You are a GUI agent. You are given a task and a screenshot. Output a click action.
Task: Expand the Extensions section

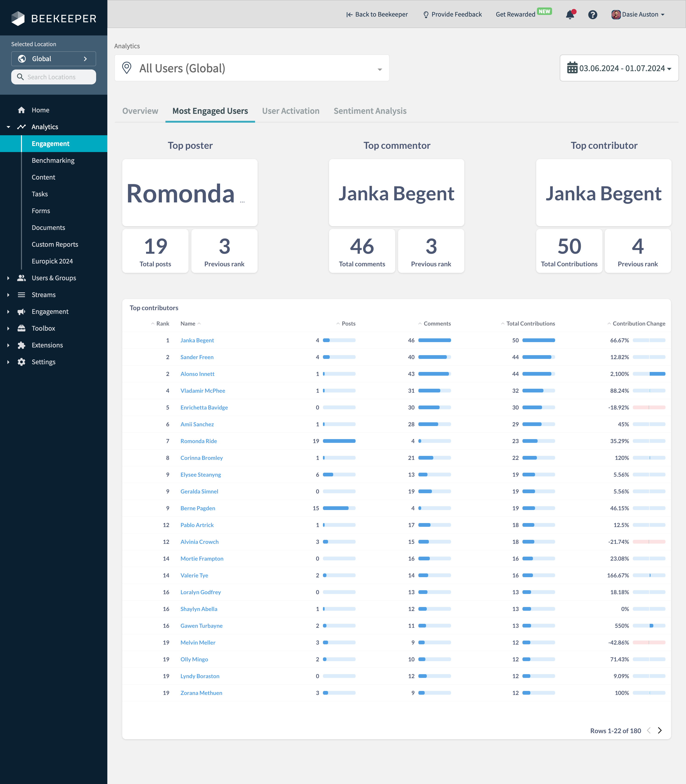click(8, 345)
